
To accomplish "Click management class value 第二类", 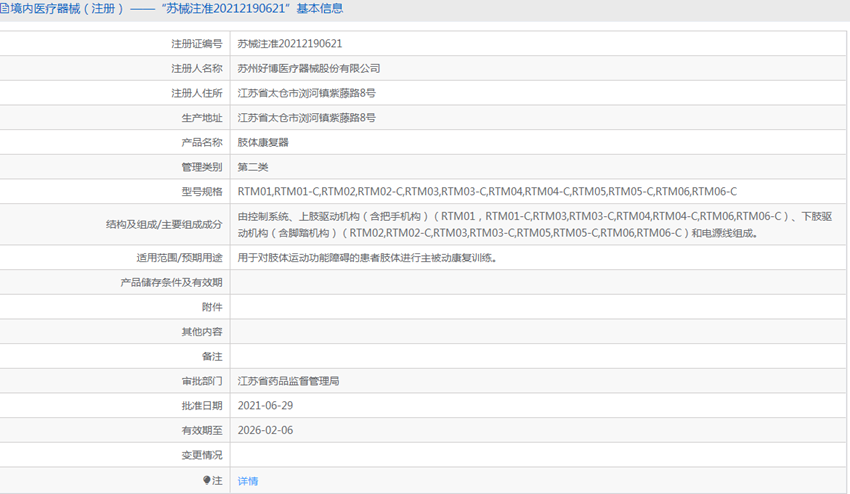I will pos(253,167).
